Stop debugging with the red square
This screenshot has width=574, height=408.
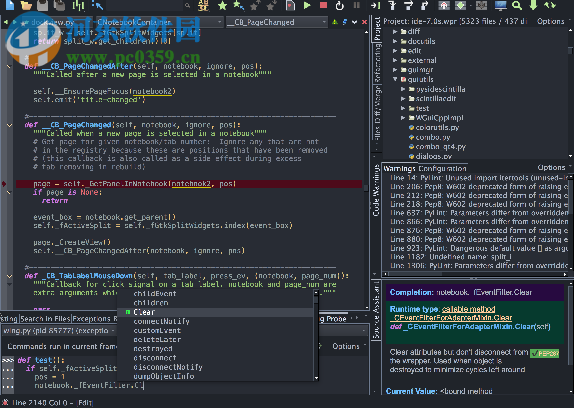(x=324, y=5)
